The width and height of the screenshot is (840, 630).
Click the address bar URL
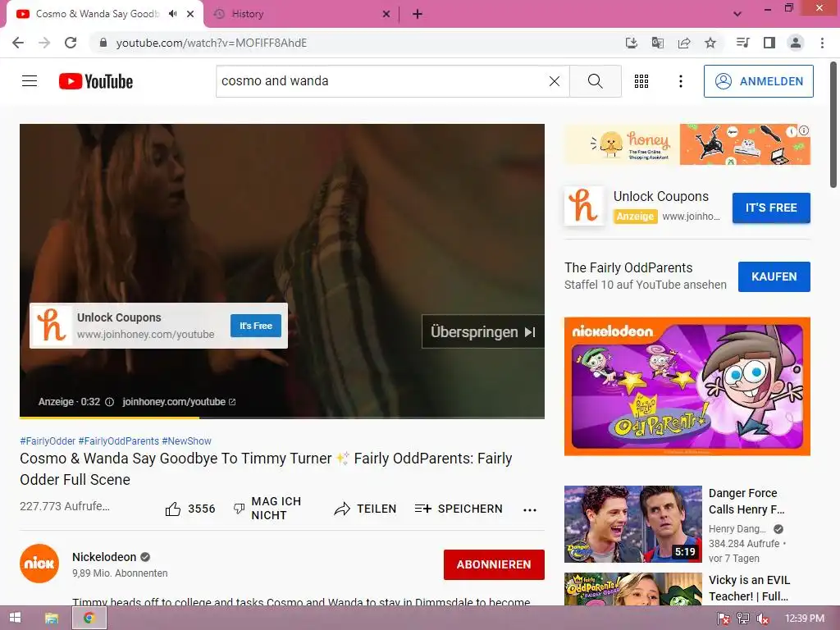click(212, 43)
